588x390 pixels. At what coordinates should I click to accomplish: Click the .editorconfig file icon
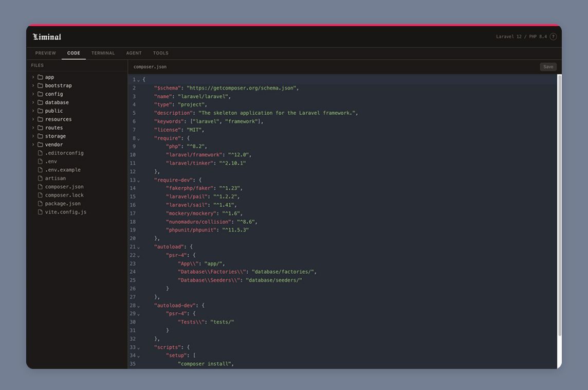tap(40, 153)
